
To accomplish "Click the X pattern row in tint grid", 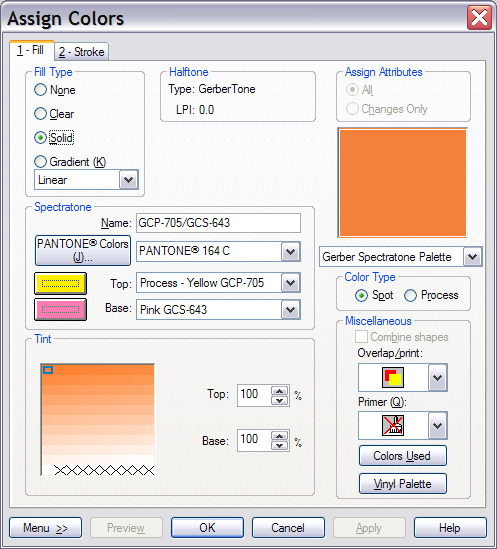I will click(x=104, y=470).
